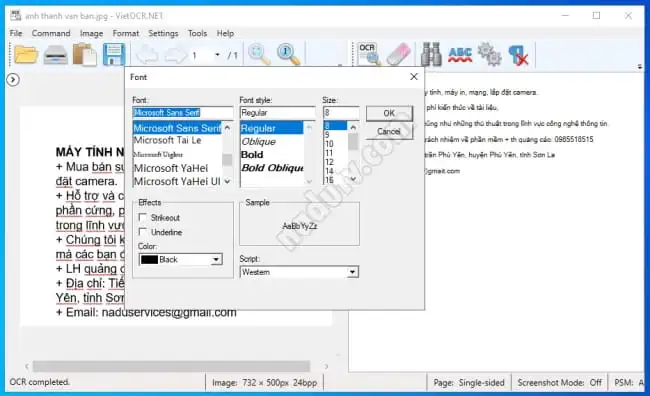The image size is (650, 396).
Task: Confirm font with OK button
Action: [x=389, y=113]
